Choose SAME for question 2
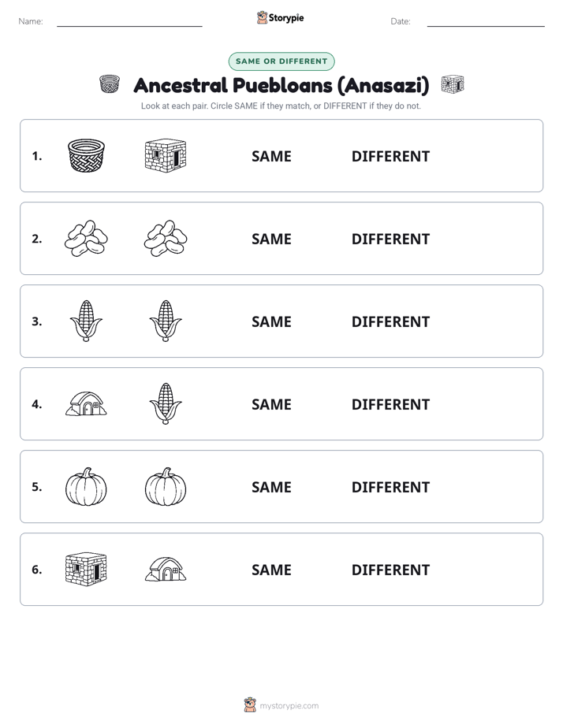 click(x=271, y=239)
